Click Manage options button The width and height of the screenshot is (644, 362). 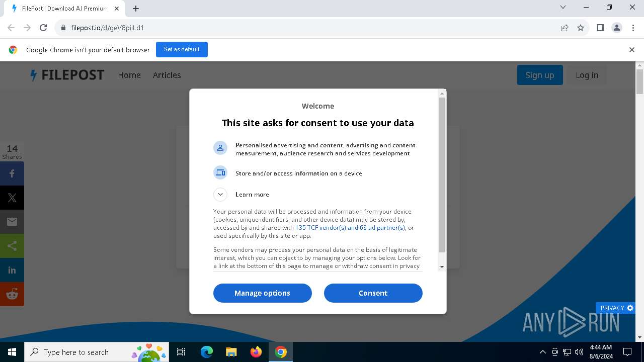tap(262, 293)
